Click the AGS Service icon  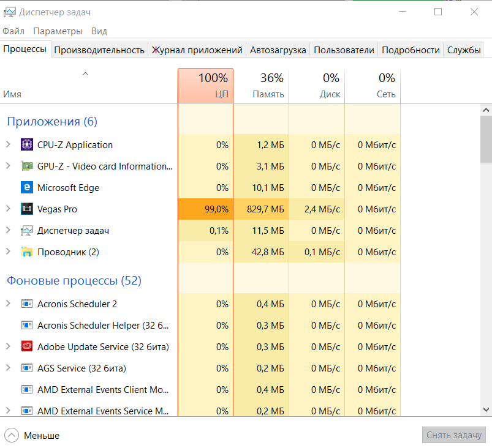(x=27, y=368)
